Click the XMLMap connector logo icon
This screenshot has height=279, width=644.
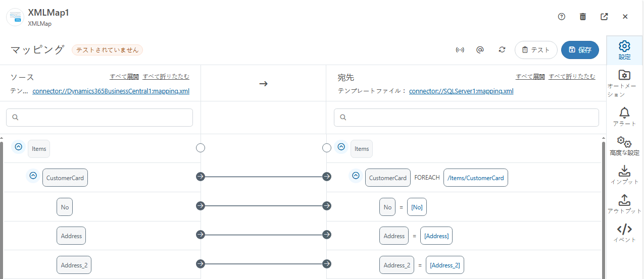tap(16, 17)
